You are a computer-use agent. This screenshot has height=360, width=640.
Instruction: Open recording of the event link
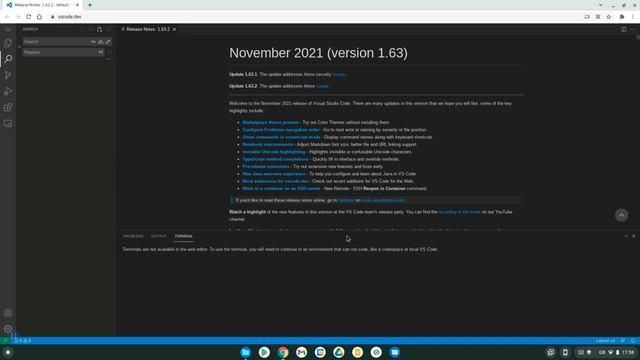[460, 212]
